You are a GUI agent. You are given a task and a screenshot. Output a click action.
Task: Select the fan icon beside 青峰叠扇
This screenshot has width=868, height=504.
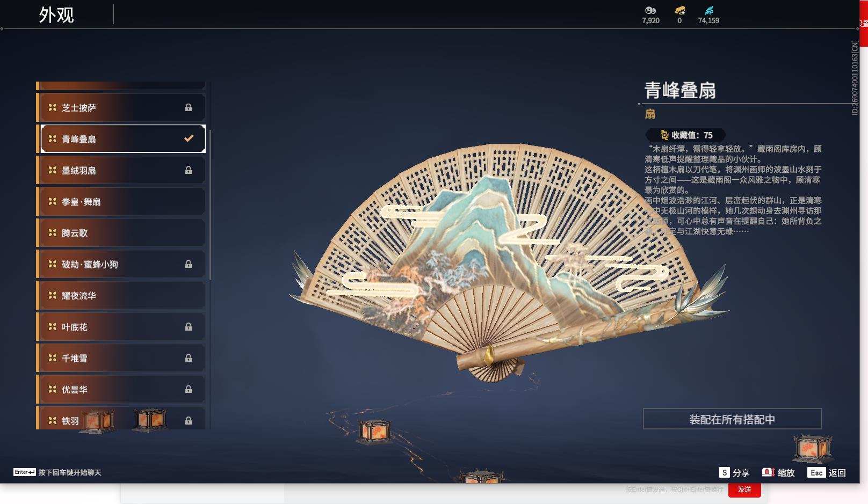click(x=52, y=138)
